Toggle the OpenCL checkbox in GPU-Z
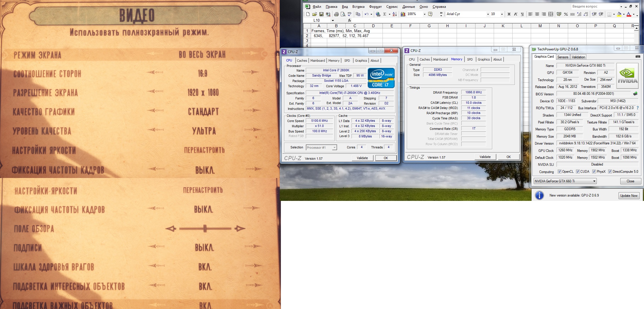This screenshot has height=309, width=644. (x=559, y=172)
